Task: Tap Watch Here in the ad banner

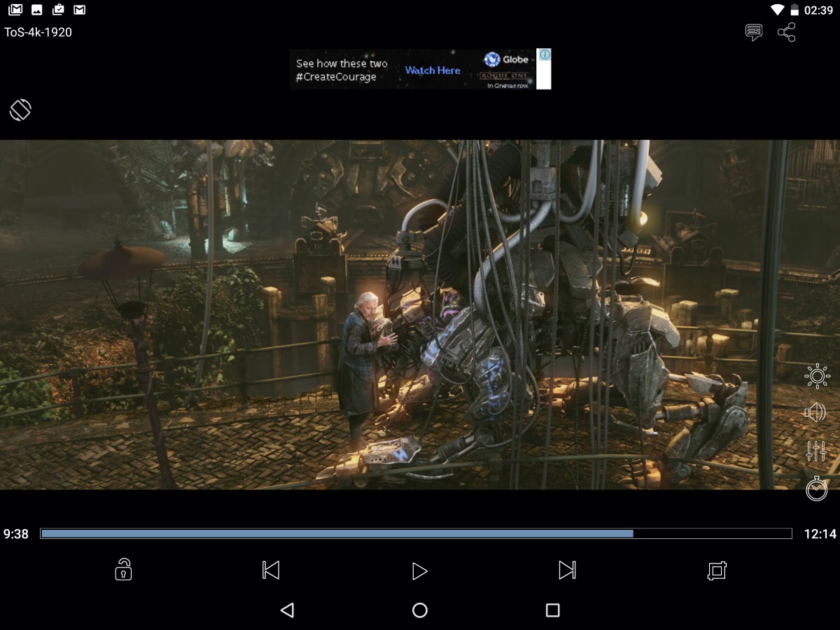Action: coord(431,70)
